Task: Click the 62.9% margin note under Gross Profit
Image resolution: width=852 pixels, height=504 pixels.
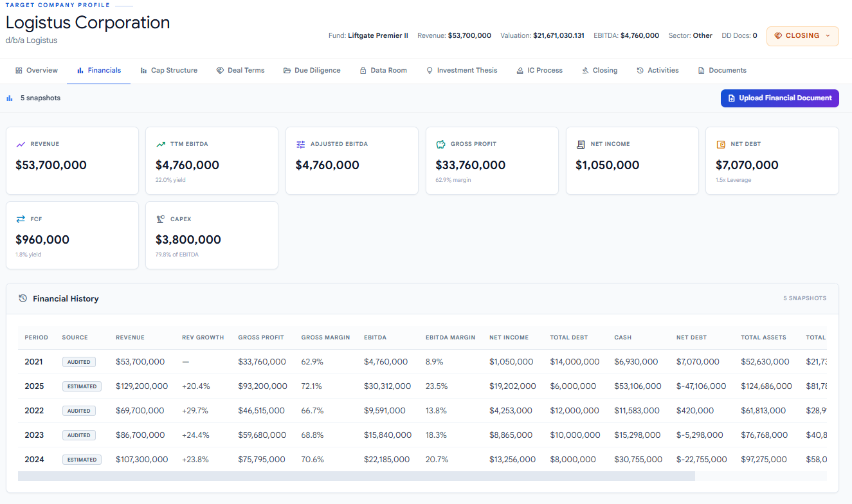Action: coord(453,180)
